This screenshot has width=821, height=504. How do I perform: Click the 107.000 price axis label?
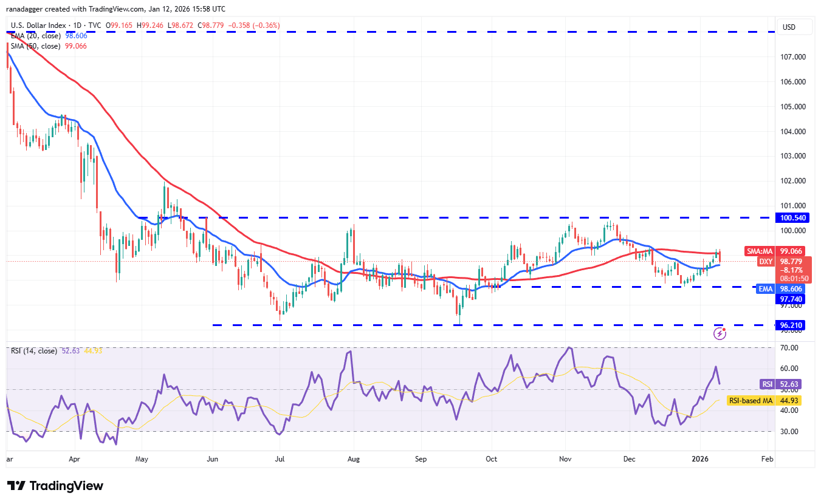click(794, 56)
